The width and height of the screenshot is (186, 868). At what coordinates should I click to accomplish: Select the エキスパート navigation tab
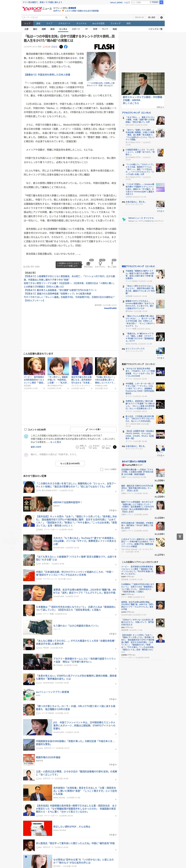64,23
